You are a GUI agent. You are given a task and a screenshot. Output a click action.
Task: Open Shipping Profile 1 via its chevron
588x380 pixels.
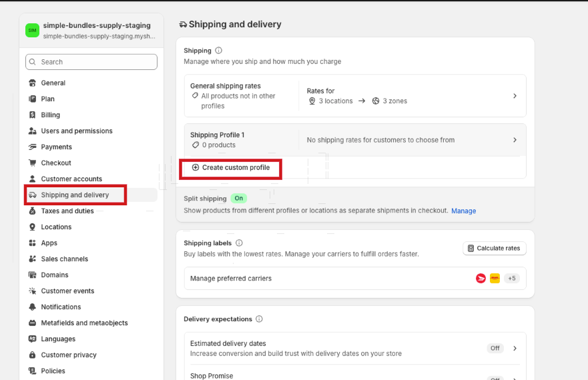pyautogui.click(x=515, y=140)
